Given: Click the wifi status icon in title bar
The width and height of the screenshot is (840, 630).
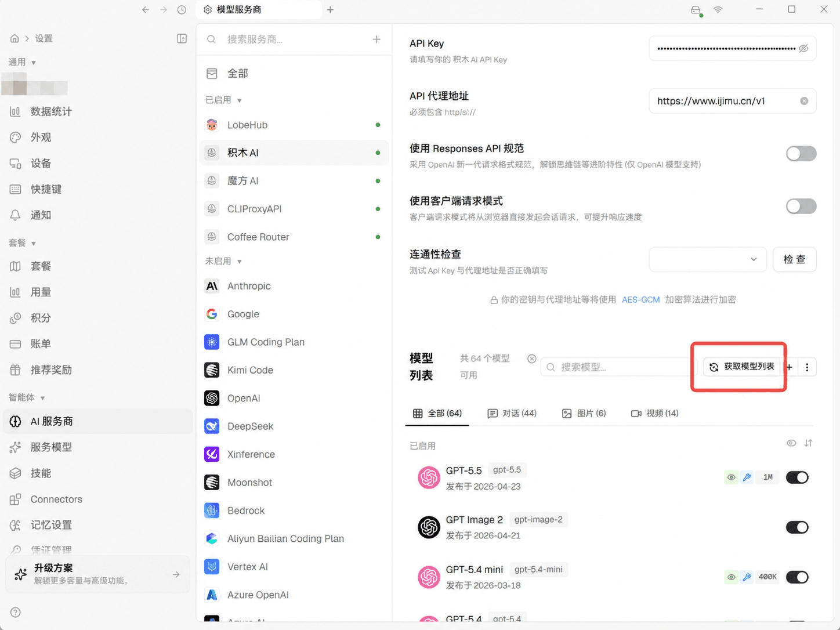Looking at the screenshot, I should 718,10.
